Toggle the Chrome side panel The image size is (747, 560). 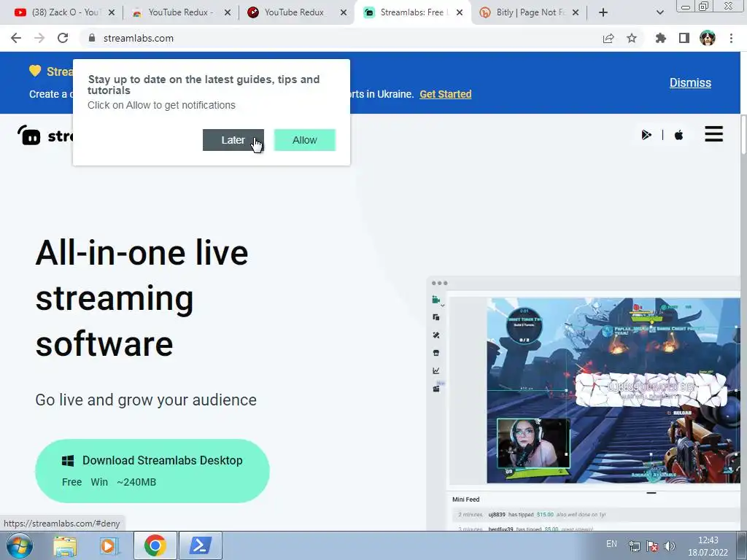[x=684, y=38]
